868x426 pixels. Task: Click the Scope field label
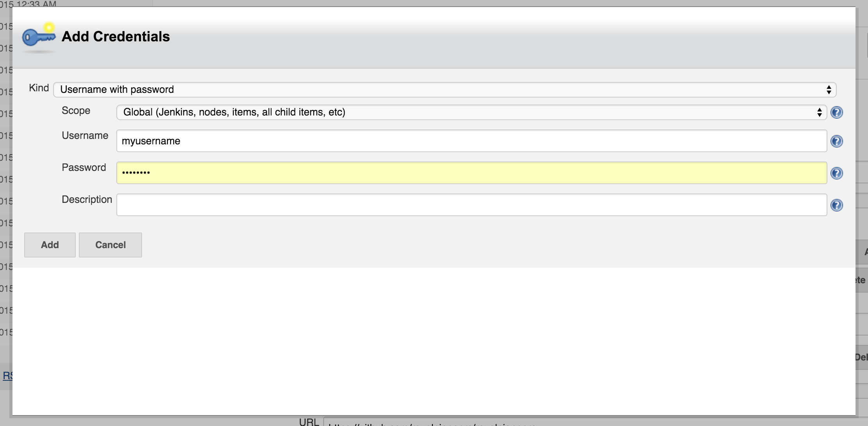tap(76, 111)
